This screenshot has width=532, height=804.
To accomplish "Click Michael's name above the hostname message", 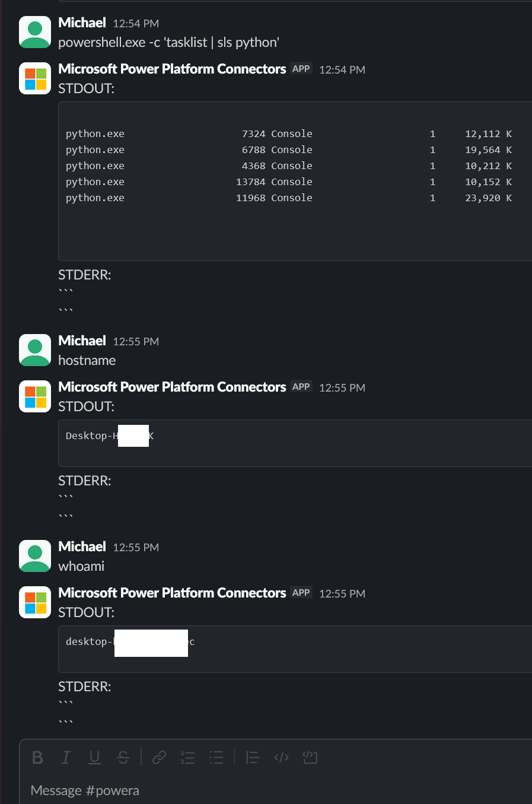I will (x=82, y=341).
